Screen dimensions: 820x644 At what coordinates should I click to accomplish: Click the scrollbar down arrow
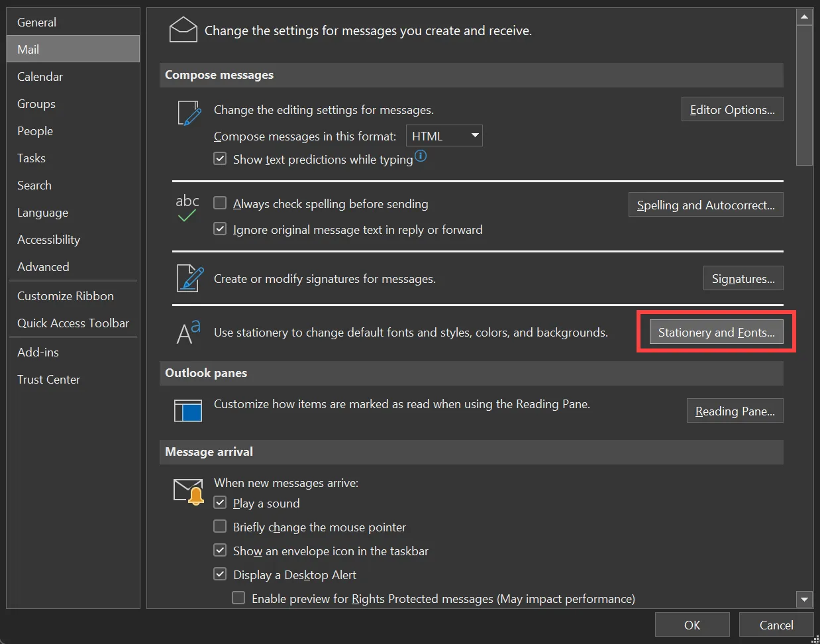coord(804,599)
